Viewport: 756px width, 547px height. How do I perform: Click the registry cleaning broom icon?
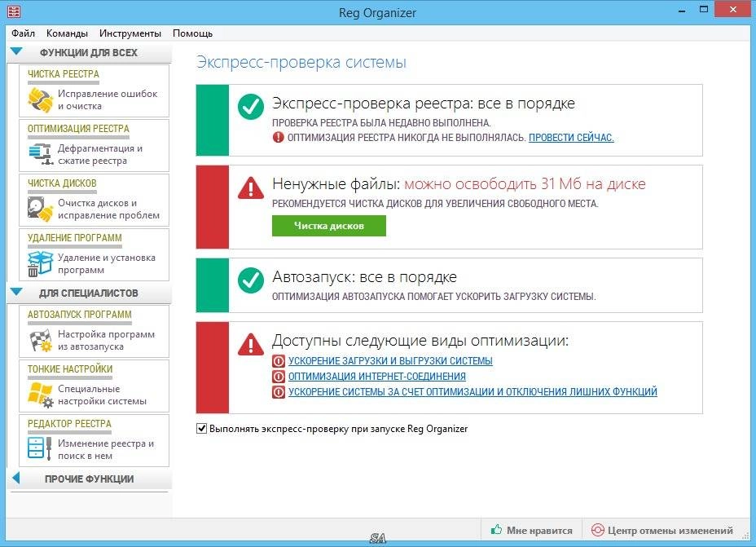(41, 99)
